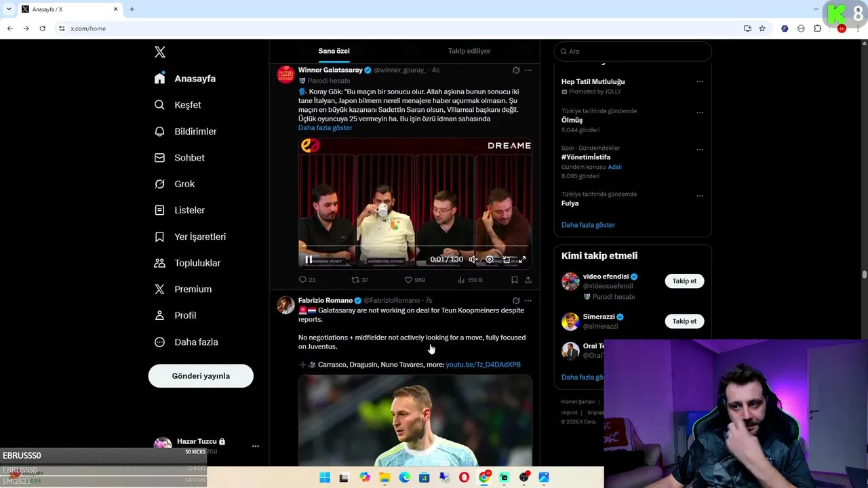Open Fabrizio Romano profile avatar
This screenshot has height=488, width=868.
coord(285,305)
